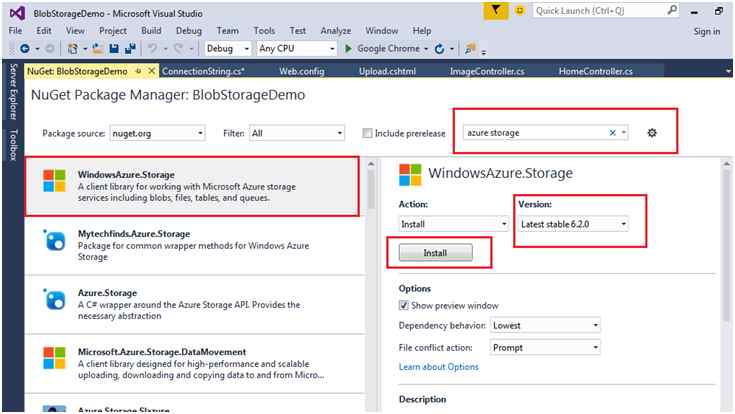Pin the NuGet BlobStorageDemo tab
The height and width of the screenshot is (414, 735).
[x=138, y=71]
